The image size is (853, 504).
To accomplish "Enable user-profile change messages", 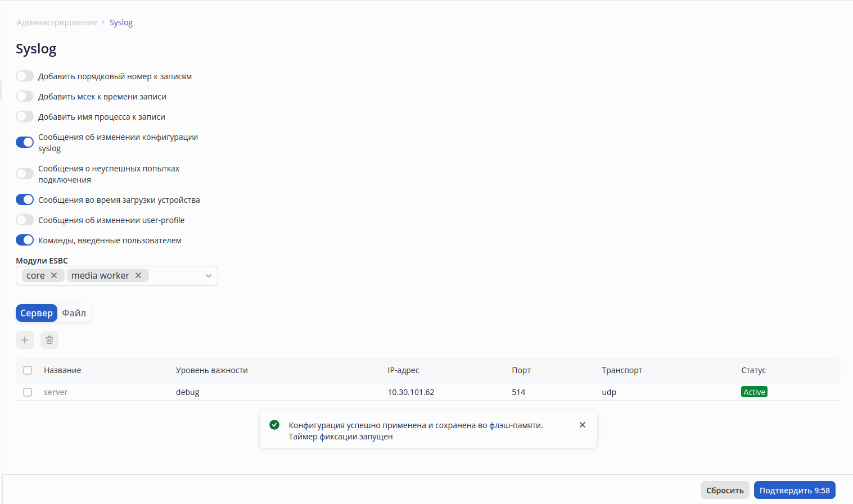I will 25,220.
